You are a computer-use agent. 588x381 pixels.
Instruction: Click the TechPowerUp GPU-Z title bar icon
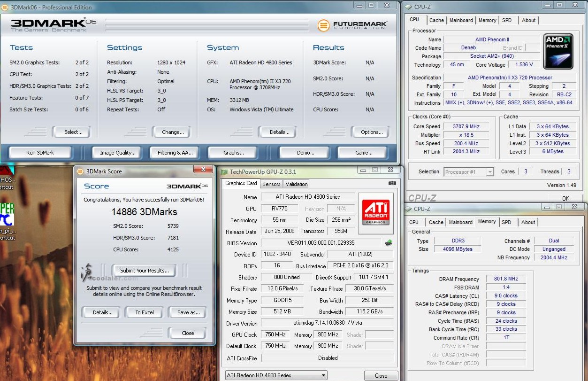pos(225,172)
